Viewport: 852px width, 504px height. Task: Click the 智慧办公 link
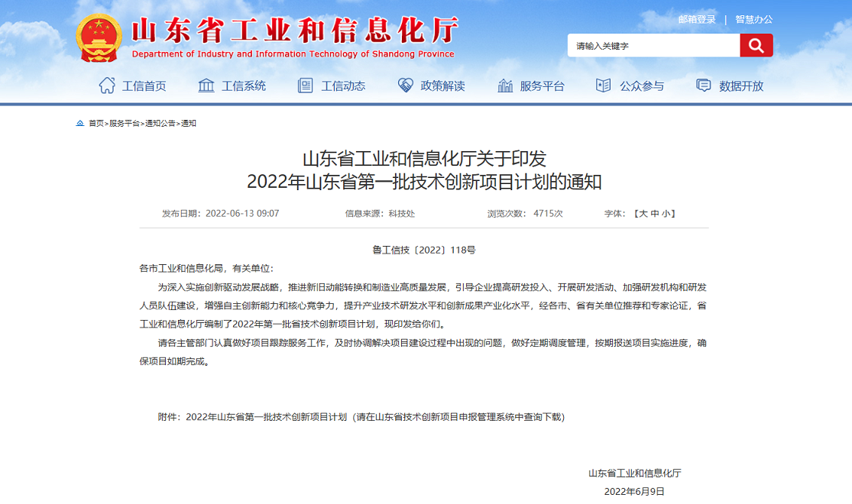coord(753,20)
